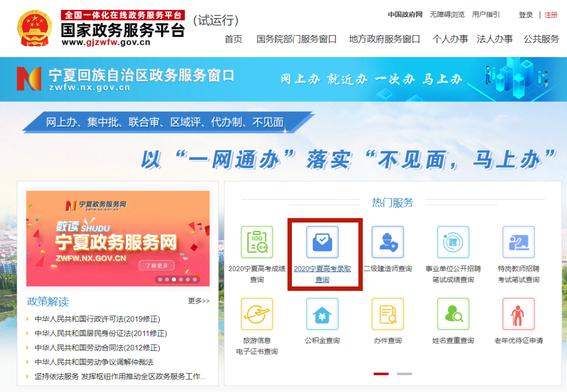Open the 2020宁夏高考成绩查询 icon
This screenshot has width=567, height=392.
pos(257,242)
